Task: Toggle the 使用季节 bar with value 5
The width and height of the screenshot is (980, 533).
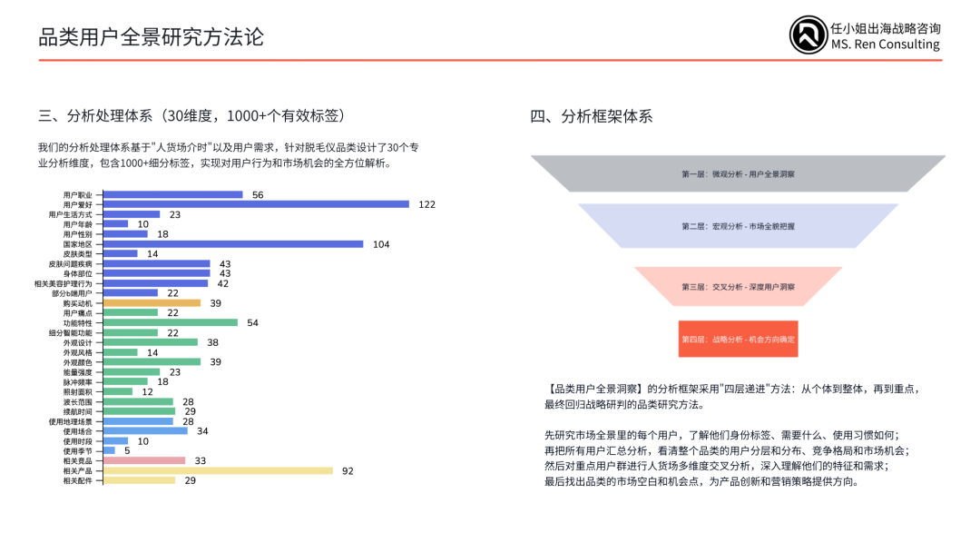Action: point(110,451)
